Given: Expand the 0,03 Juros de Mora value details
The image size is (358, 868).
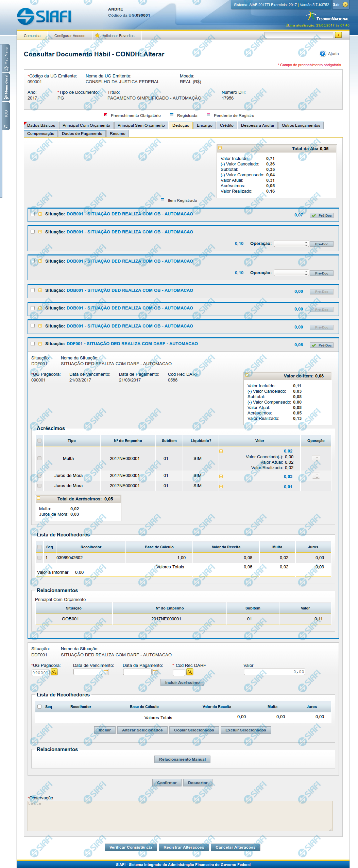Looking at the screenshot, I should 221,476.
